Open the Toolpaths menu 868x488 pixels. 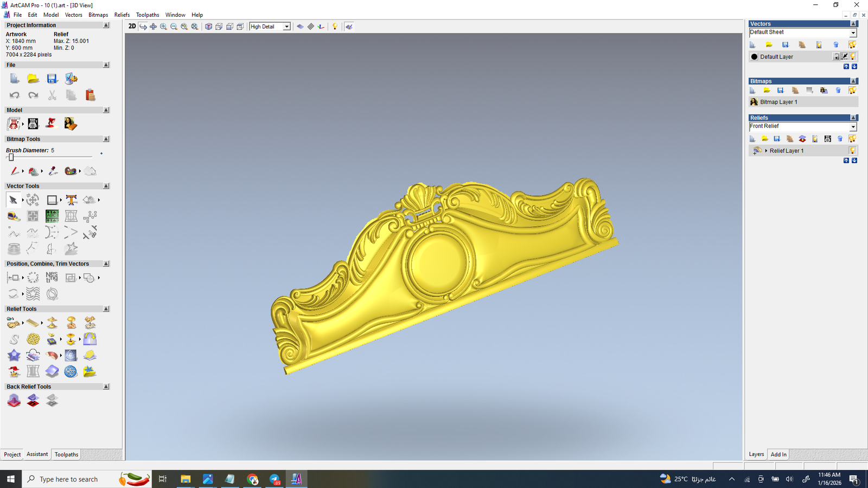[147, 15]
